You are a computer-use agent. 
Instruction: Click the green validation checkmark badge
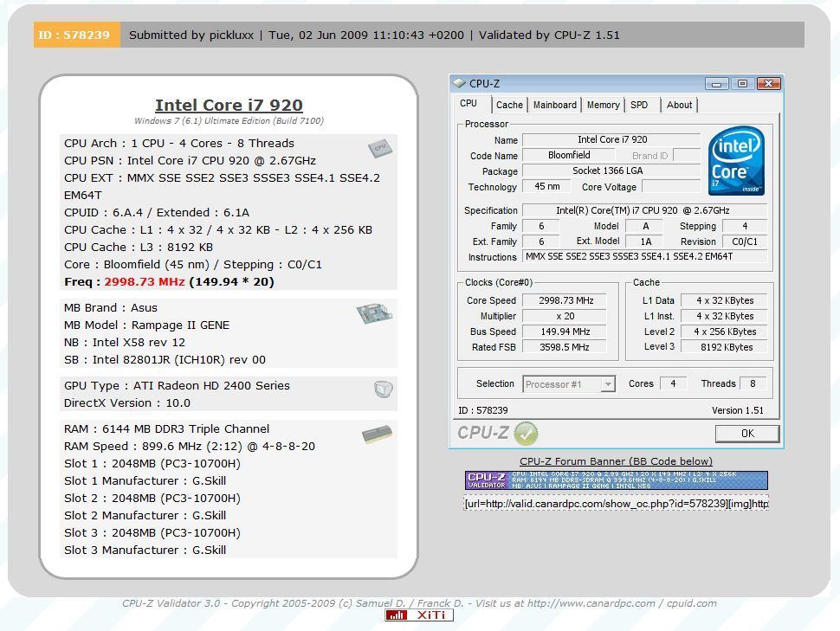tap(526, 433)
